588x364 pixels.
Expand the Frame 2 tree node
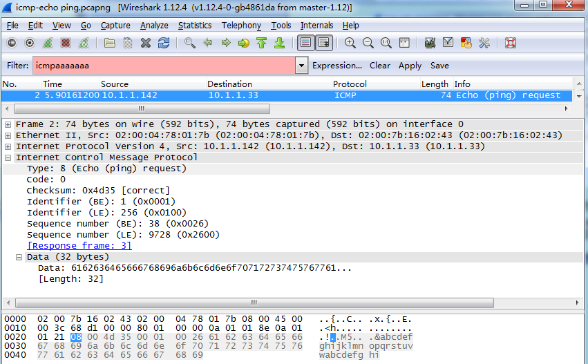click(x=8, y=124)
